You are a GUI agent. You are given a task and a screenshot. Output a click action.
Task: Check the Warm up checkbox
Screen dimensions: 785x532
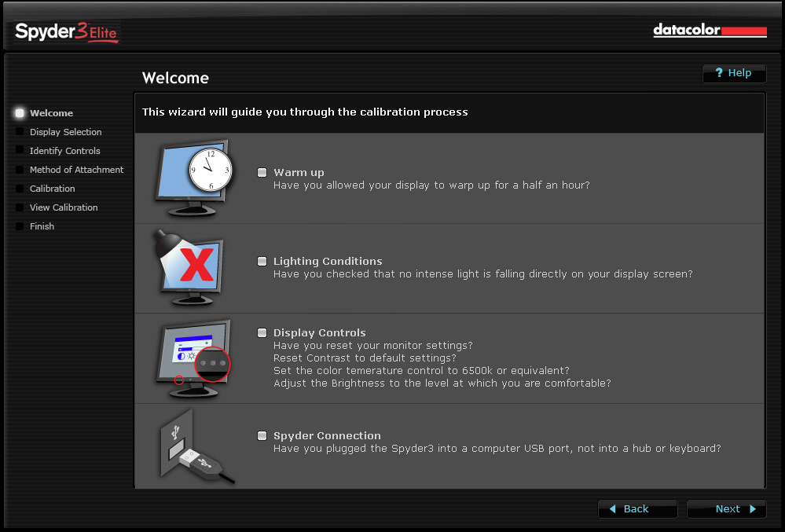262,173
